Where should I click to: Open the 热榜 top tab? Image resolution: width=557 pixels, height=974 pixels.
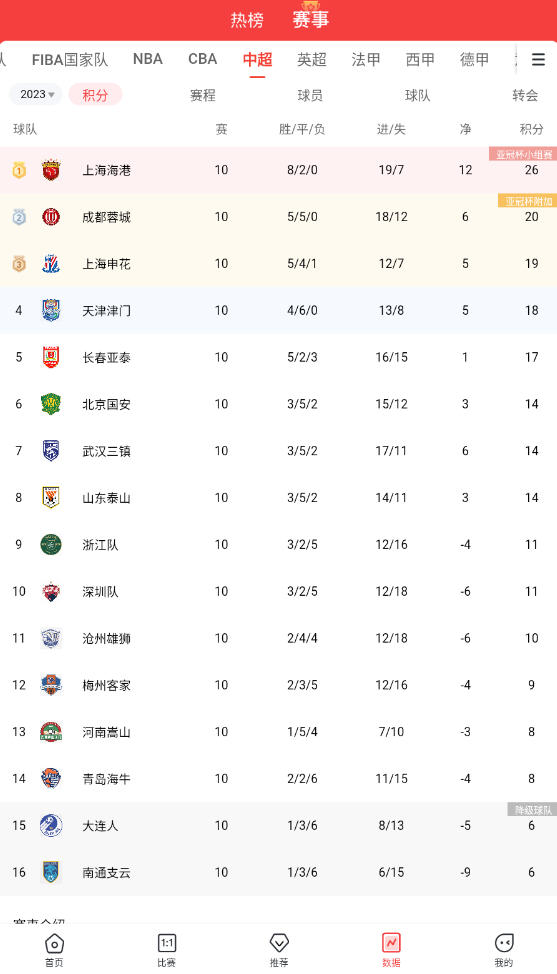tap(247, 20)
